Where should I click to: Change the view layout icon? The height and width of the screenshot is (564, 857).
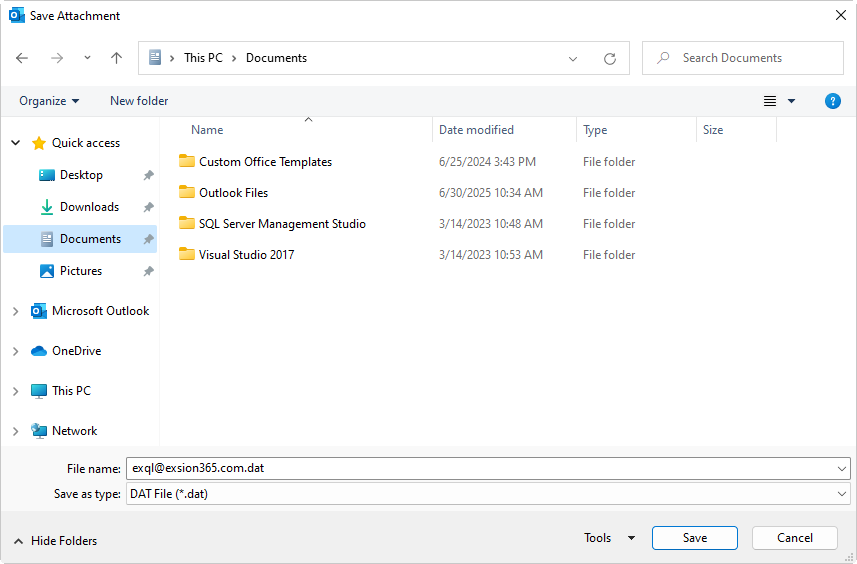click(x=770, y=101)
